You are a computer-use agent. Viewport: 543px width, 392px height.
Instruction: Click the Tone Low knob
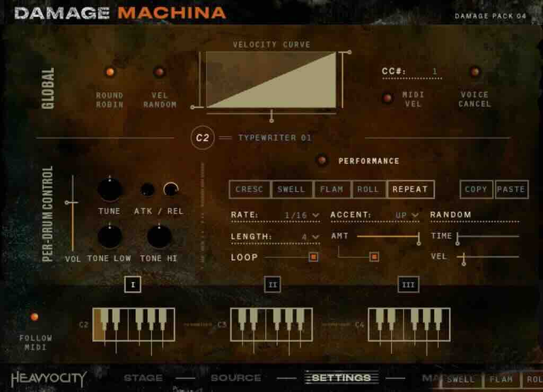110,236
